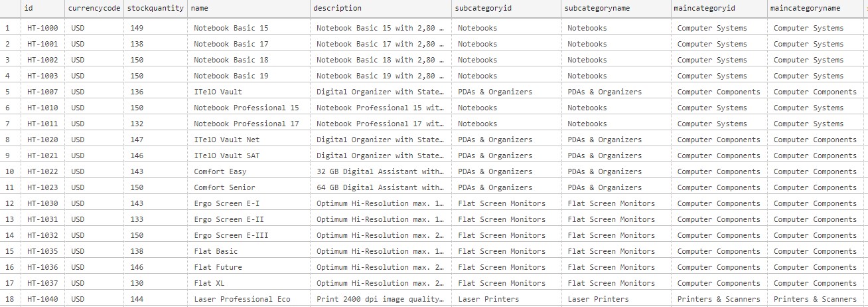868x307 pixels.
Task: Click the HT-1000 id cell
Action: pyautogui.click(x=42, y=28)
